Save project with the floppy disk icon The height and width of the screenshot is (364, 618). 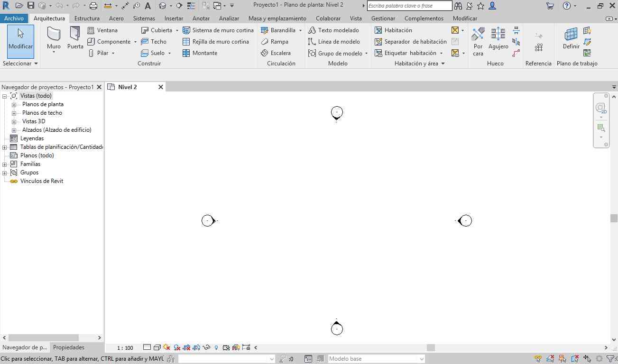[31, 6]
